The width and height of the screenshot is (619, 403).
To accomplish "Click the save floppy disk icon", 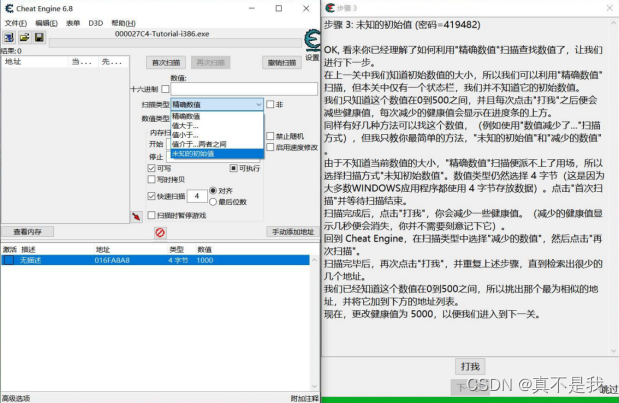I will (x=39, y=37).
